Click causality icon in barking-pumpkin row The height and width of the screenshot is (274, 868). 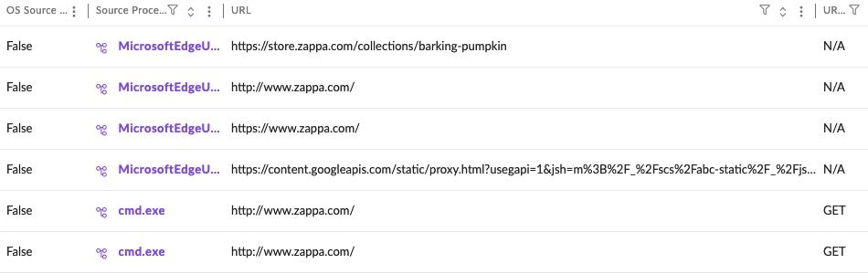click(101, 47)
